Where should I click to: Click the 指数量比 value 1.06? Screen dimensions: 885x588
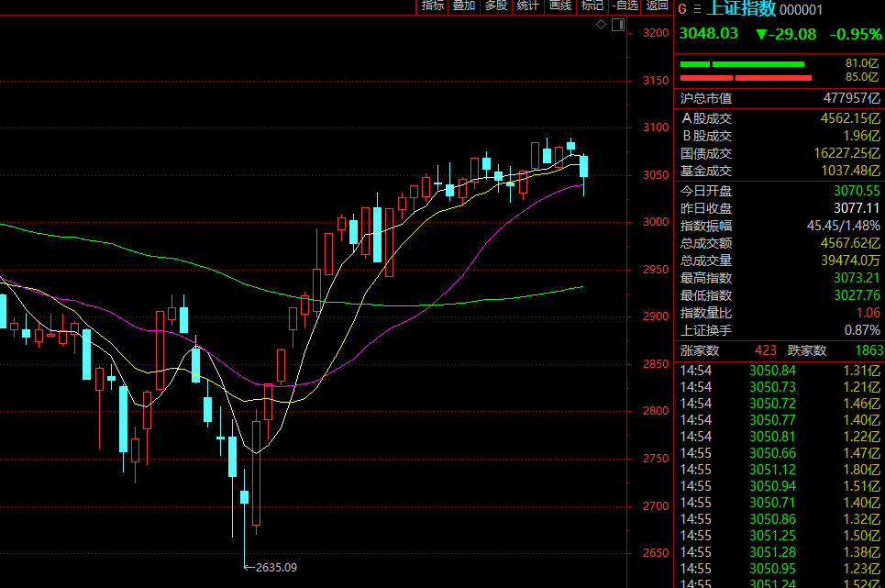click(x=868, y=313)
